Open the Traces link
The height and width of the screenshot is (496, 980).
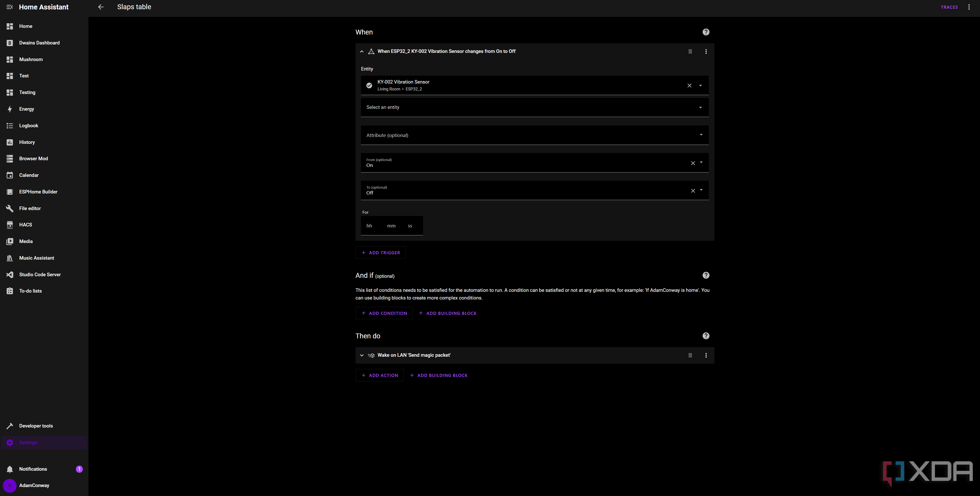tap(949, 7)
